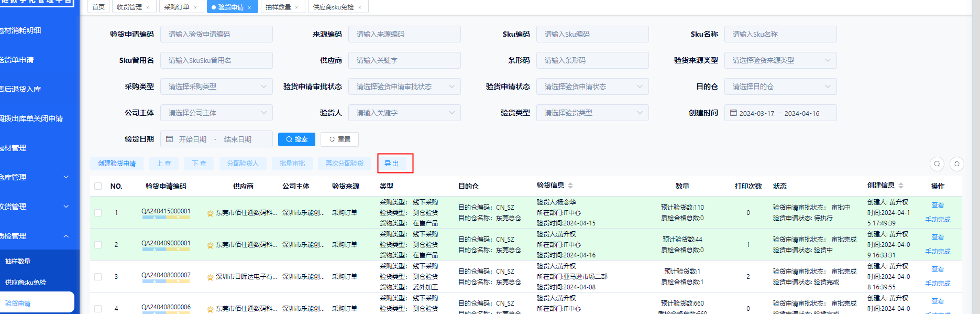Click the round search icon above the table

tap(937, 164)
